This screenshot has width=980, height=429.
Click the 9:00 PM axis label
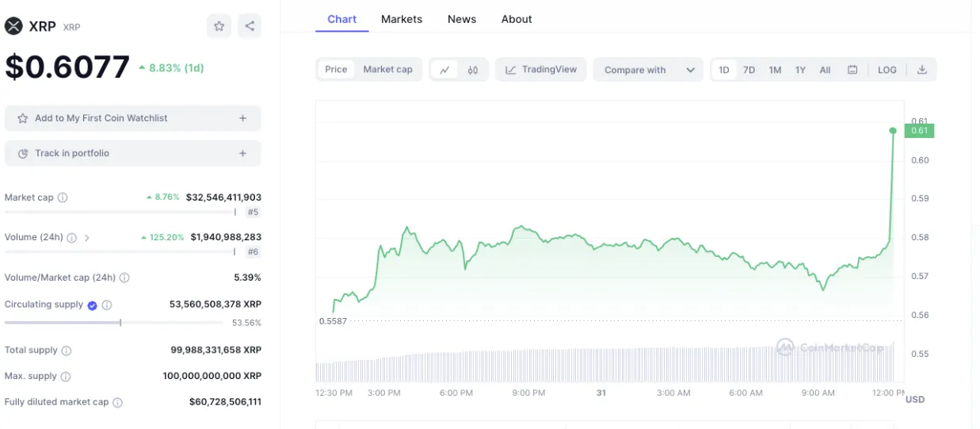coord(528,393)
